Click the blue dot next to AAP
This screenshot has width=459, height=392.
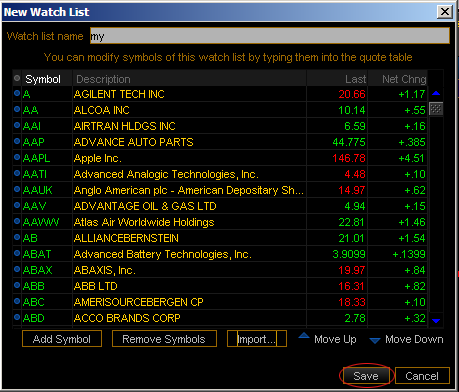[17, 141]
